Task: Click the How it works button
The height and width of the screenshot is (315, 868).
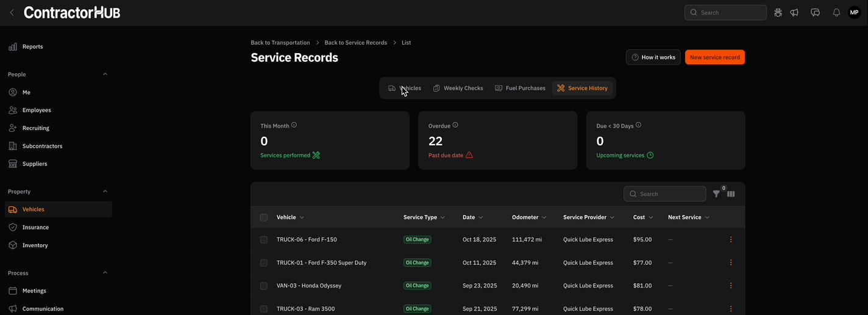Action: pos(653,57)
